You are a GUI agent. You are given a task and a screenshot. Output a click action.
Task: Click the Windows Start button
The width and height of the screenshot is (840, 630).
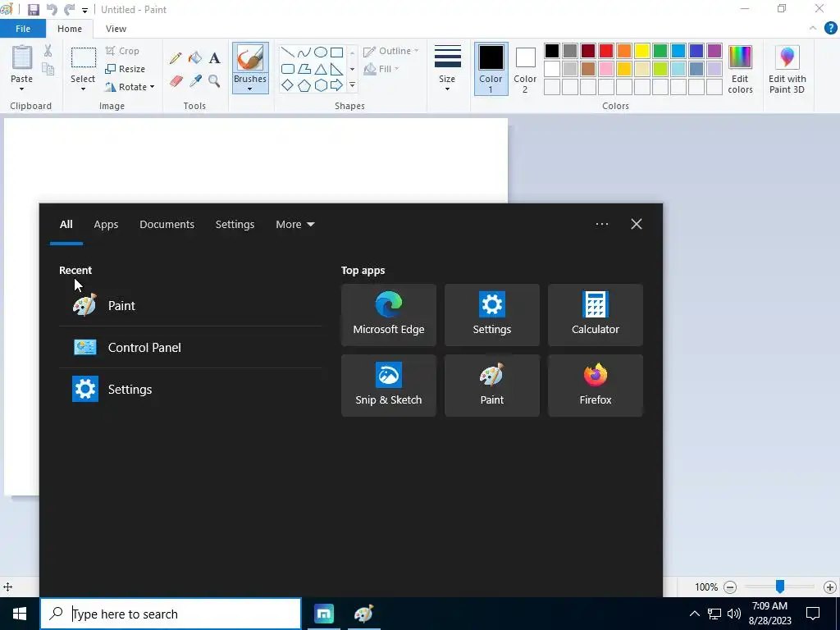tap(20, 614)
